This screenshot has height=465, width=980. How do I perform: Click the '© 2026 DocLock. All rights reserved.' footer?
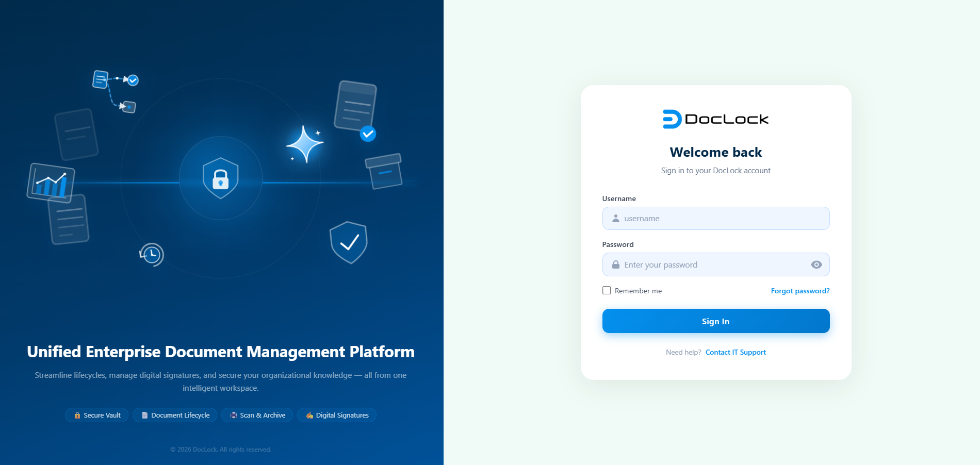(x=221, y=450)
